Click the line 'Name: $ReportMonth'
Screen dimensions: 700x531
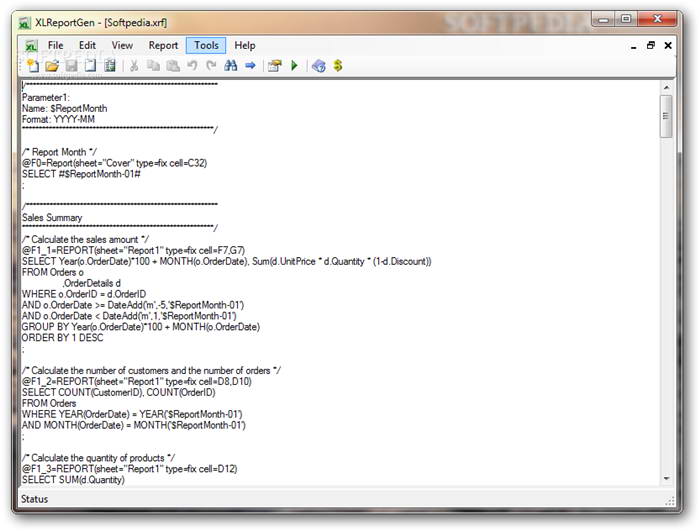click(x=64, y=109)
